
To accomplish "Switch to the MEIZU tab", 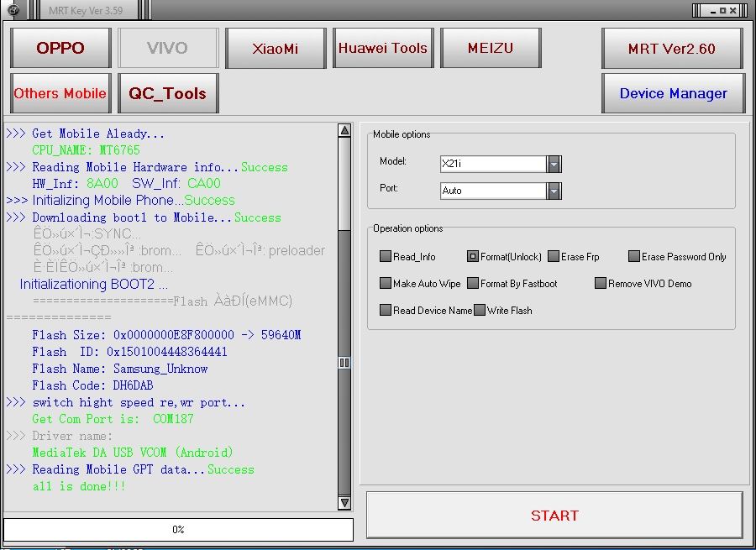I will pos(491,48).
